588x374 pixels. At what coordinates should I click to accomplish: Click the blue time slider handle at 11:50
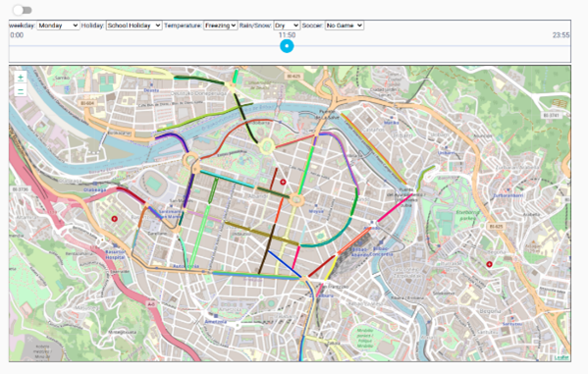(287, 46)
